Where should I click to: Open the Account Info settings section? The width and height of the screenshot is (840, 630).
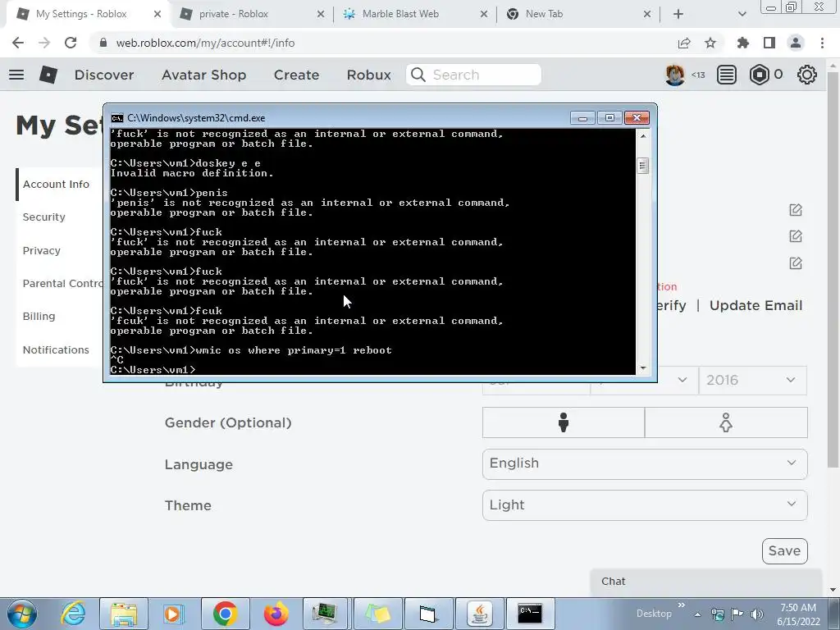(56, 185)
